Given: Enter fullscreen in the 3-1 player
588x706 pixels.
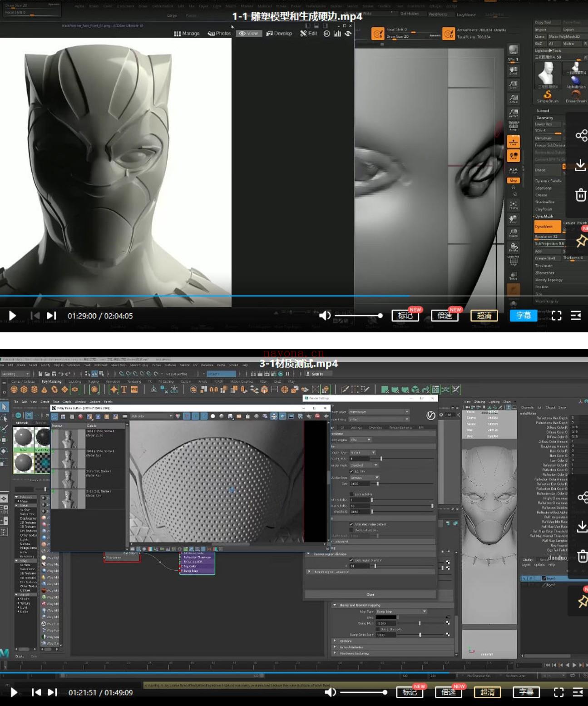Looking at the screenshot, I should point(559,692).
